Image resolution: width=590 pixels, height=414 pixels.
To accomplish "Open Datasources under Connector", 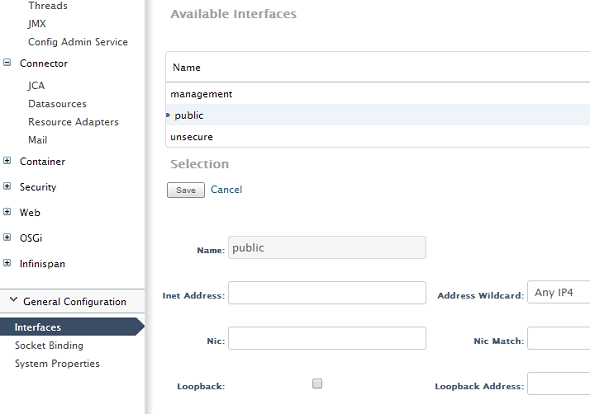I will tap(57, 104).
